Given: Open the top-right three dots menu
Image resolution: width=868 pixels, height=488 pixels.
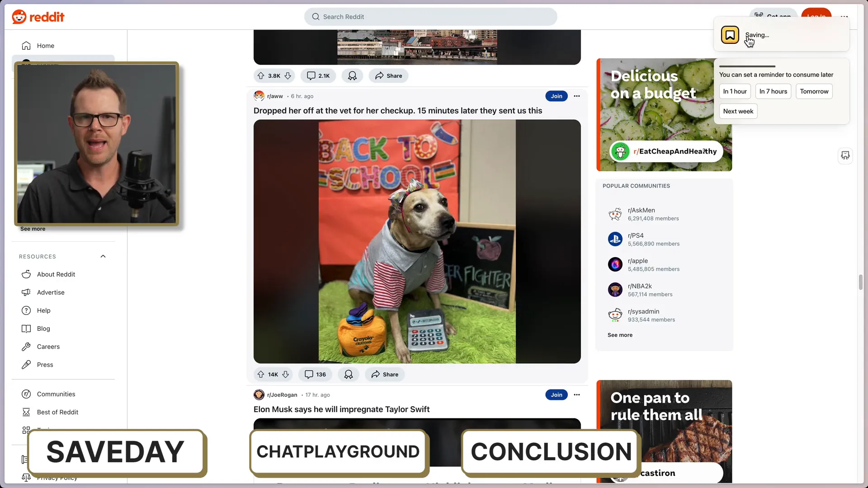Looking at the screenshot, I should click(844, 17).
